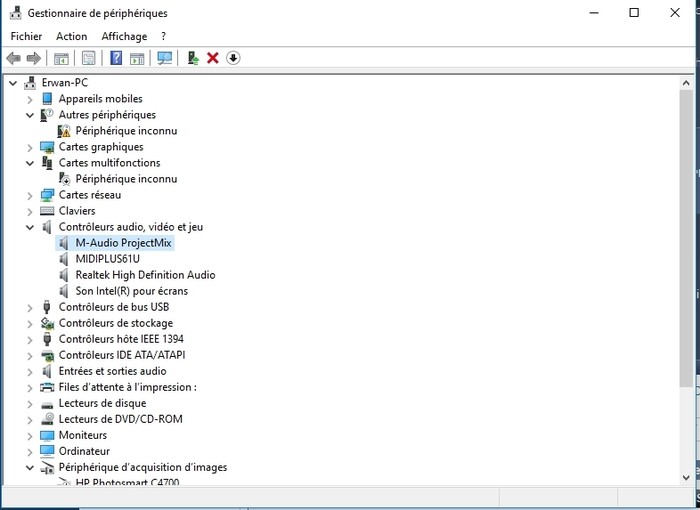Click the monitor icon beside Moniteurs
The height and width of the screenshot is (510, 700).
click(x=47, y=435)
